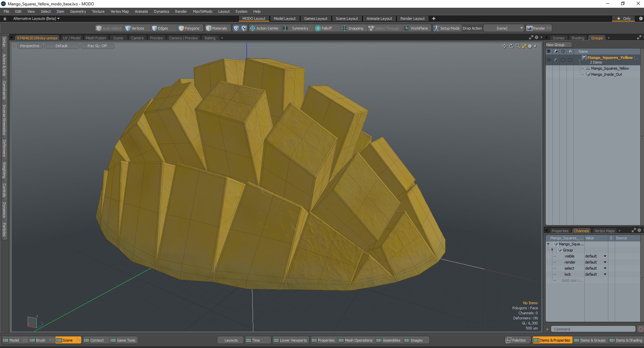The image size is (644, 348).
Task: Add a new viewport tab with plus
Action: click(x=222, y=38)
